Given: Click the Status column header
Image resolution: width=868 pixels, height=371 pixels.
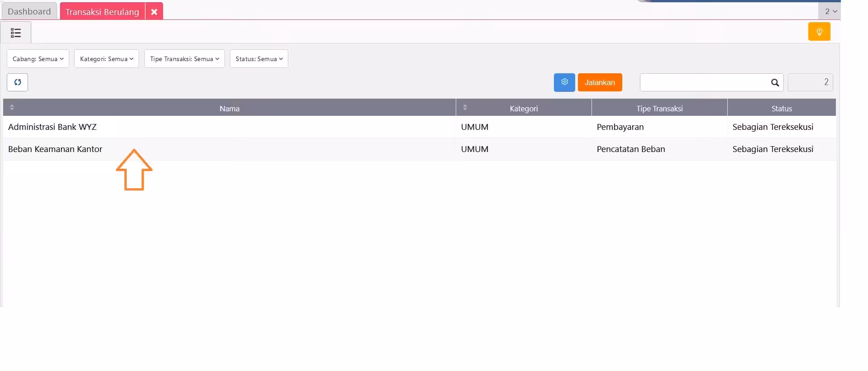Looking at the screenshot, I should 782,108.
